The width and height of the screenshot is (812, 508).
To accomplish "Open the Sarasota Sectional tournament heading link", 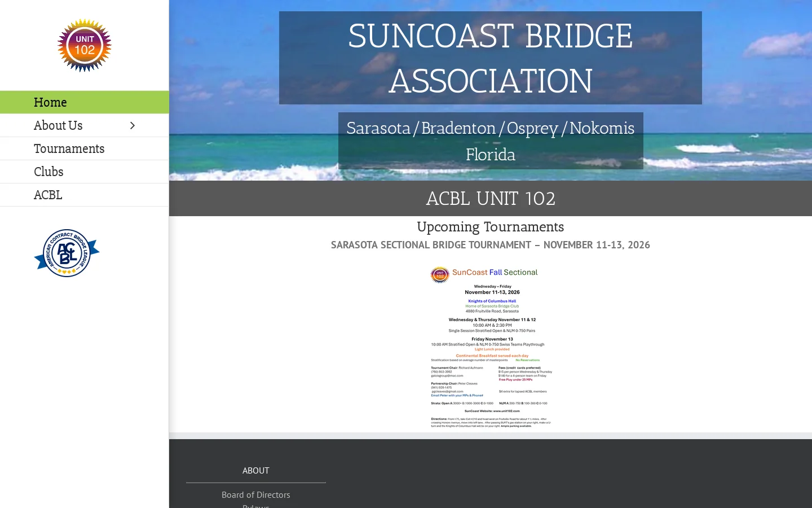I will tap(491, 245).
